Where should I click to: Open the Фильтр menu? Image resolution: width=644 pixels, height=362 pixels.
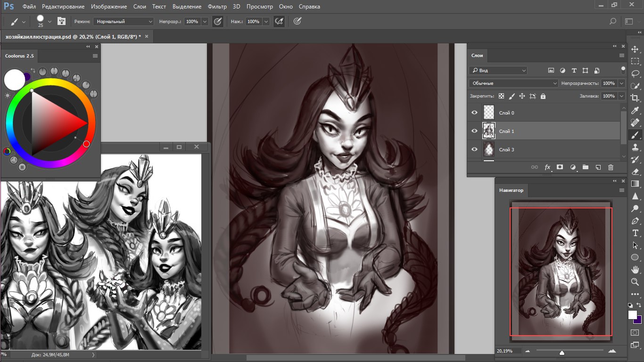click(x=217, y=7)
